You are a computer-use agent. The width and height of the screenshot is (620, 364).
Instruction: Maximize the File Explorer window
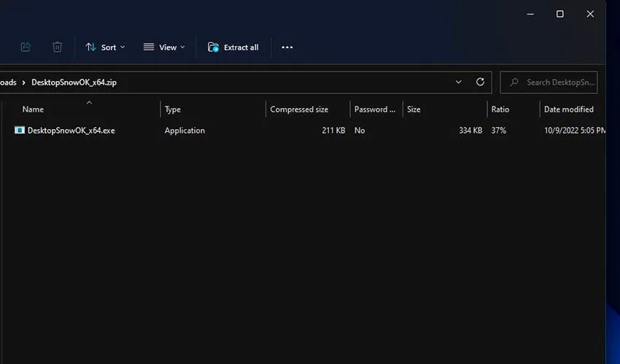coord(560,14)
